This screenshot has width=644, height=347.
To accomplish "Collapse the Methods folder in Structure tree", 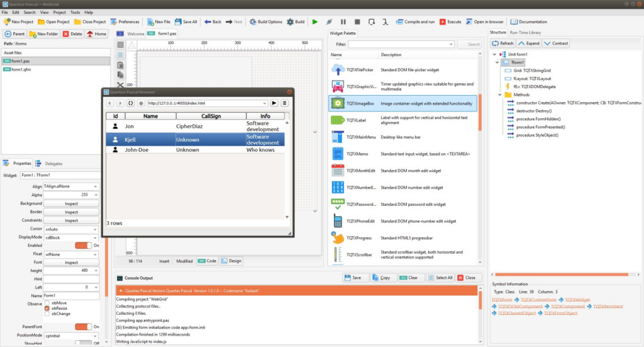I will pyautogui.click(x=500, y=95).
